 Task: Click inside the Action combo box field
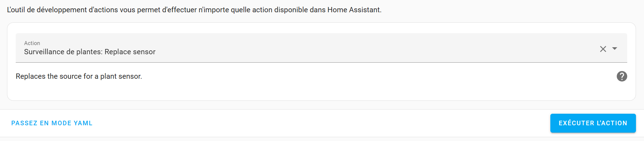click(x=321, y=48)
